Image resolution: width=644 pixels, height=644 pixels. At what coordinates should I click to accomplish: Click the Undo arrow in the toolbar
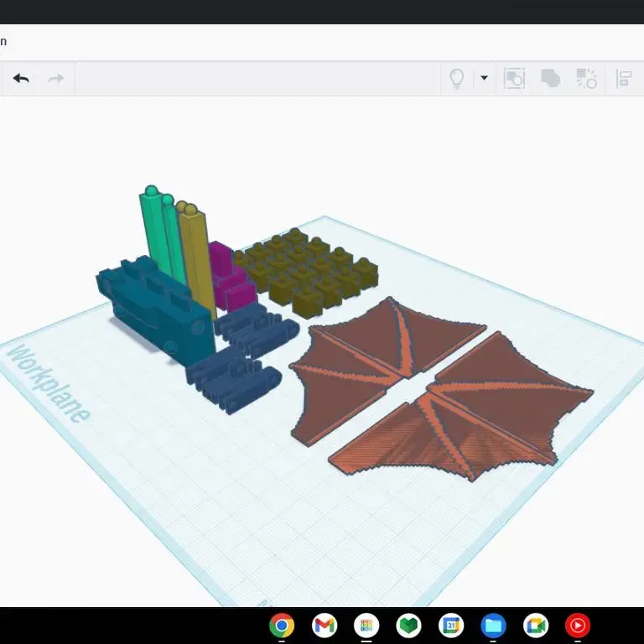pos(21,78)
